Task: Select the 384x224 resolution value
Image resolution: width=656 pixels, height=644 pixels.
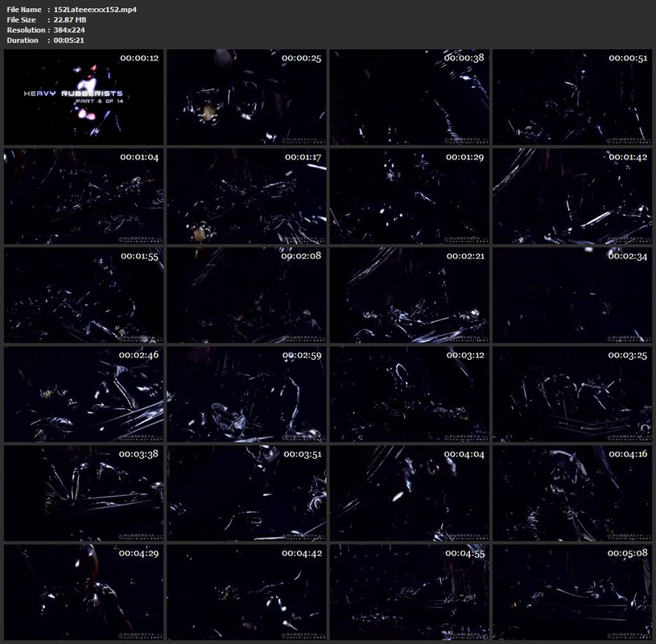Action: [69, 30]
